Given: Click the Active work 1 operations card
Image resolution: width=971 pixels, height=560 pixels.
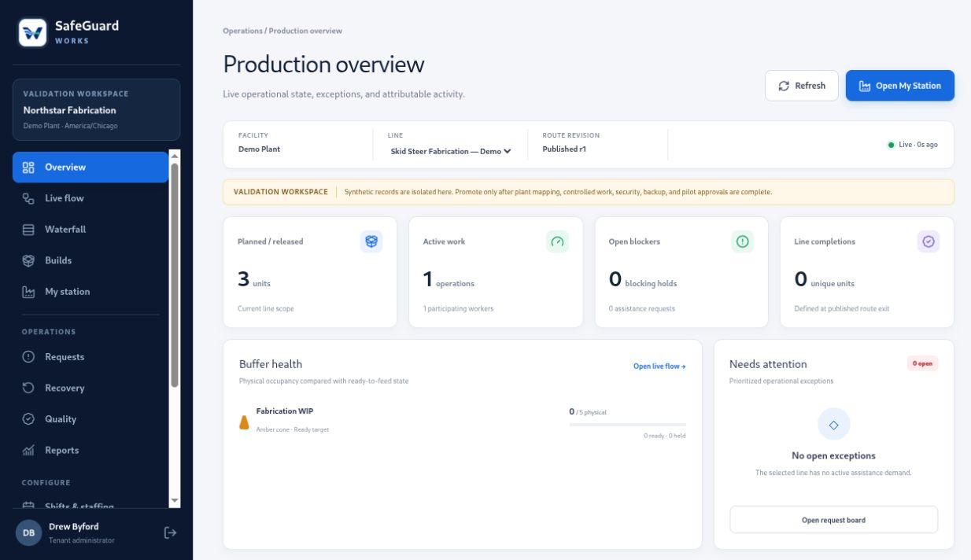Looking at the screenshot, I should coord(496,272).
